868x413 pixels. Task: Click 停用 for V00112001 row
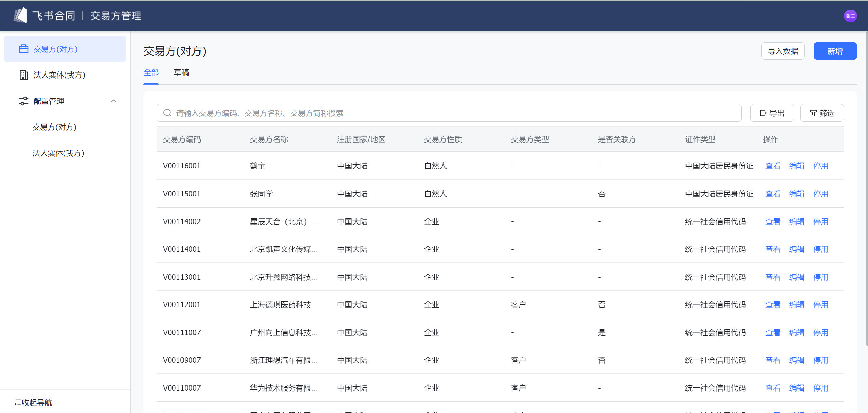pyautogui.click(x=820, y=305)
